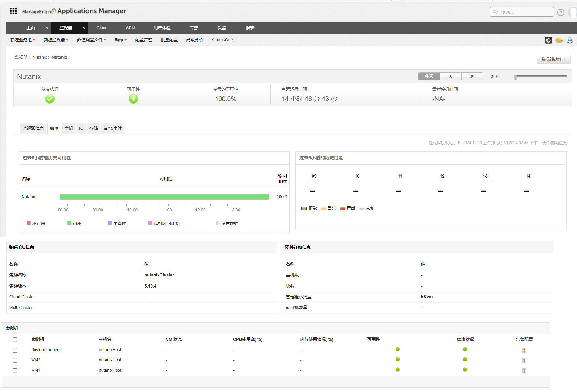Click the hour 09 performance status box
Image resolution: width=577 pixels, height=392 pixels.
pos(313,190)
